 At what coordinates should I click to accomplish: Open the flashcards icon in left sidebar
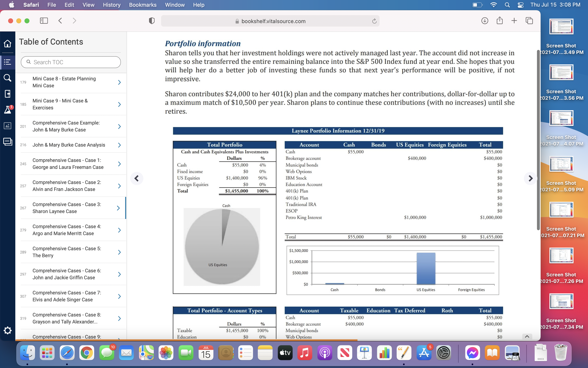[8, 142]
